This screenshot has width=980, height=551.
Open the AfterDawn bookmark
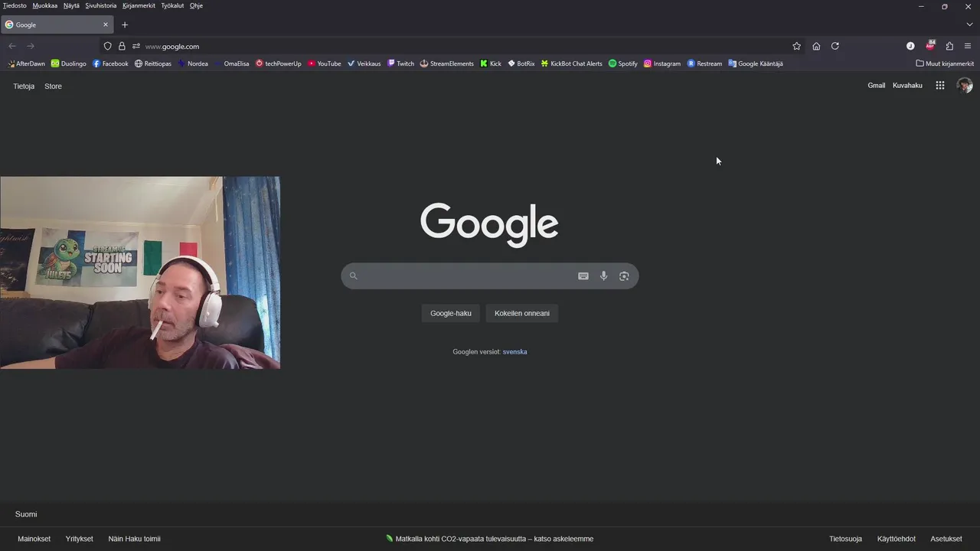tap(27, 64)
